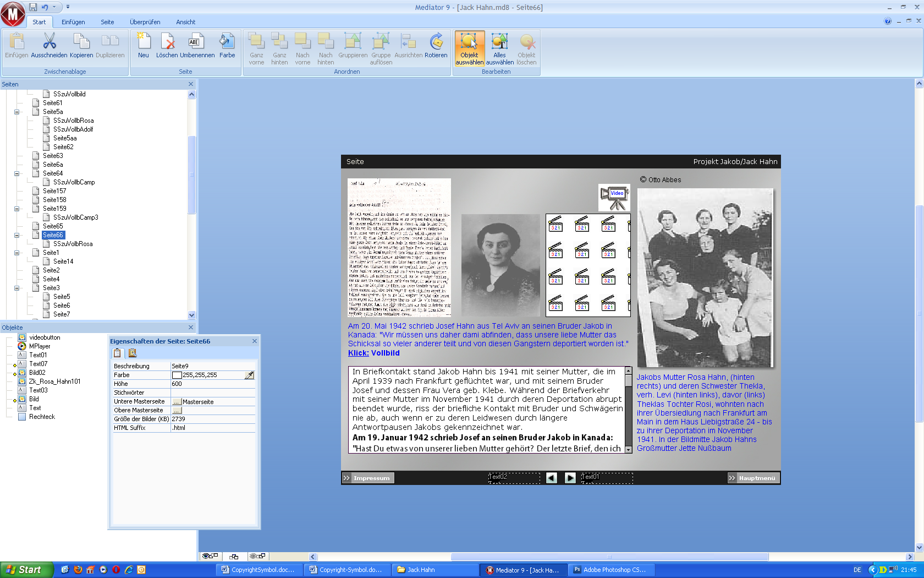
Task: Create a new page with Neu
Action: [144, 42]
